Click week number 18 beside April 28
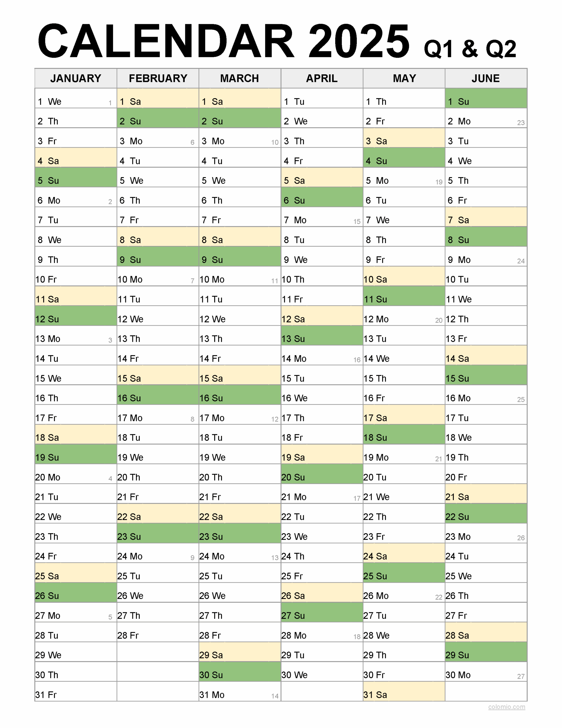 point(357,637)
